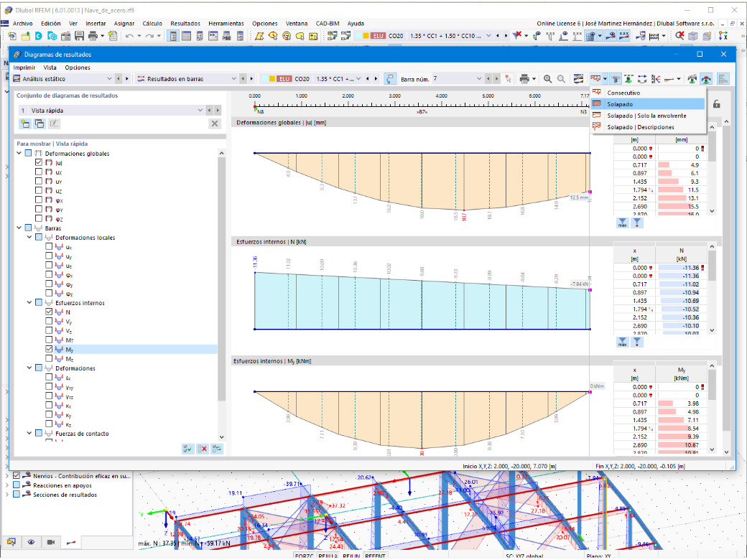The width and height of the screenshot is (747, 560).
Task: Open the Análisis estático dropdown
Action: click(63, 79)
